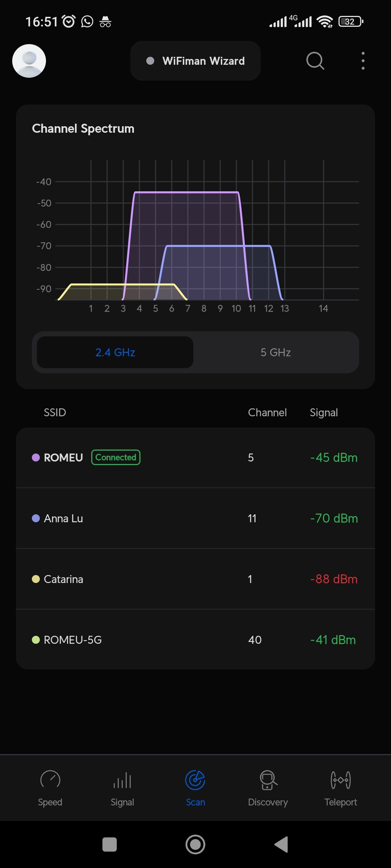Open the Catarina network entry

195,579
